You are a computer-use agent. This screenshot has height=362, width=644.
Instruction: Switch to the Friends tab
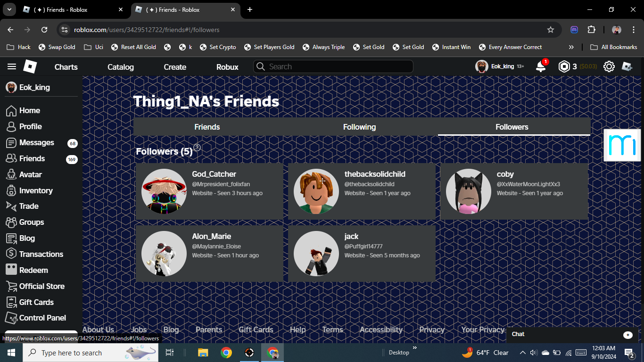pyautogui.click(x=207, y=127)
